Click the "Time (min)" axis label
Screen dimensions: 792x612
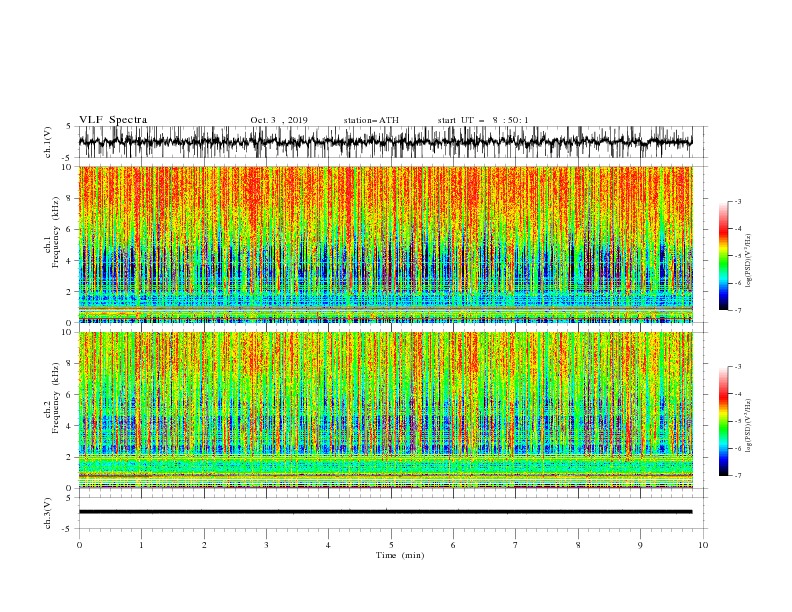pos(400,555)
